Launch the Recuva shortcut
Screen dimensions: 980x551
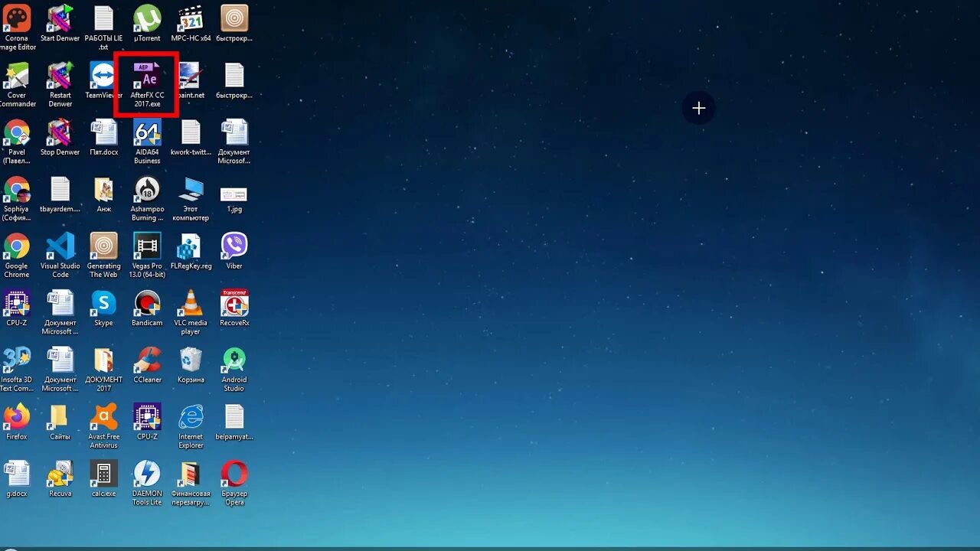click(60, 479)
